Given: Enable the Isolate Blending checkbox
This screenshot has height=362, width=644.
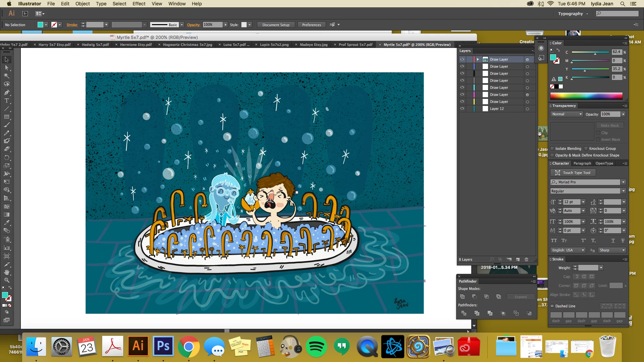Looking at the screenshot, I should tap(552, 148).
